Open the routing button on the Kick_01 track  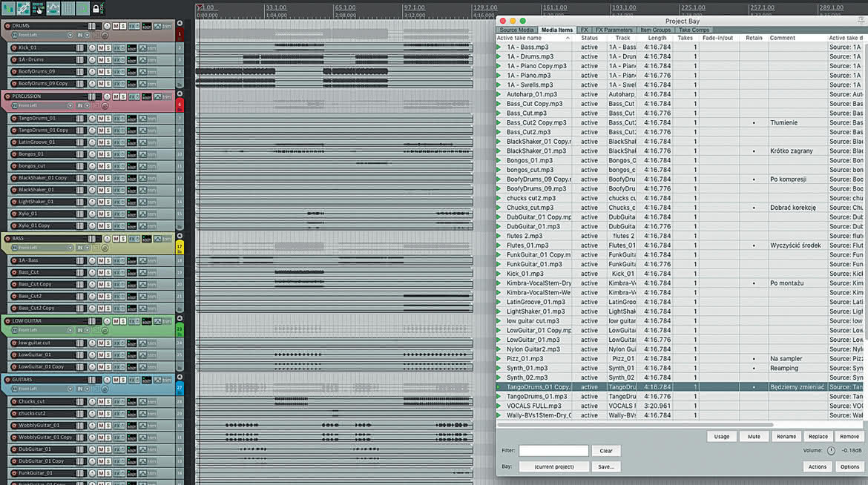coord(131,48)
